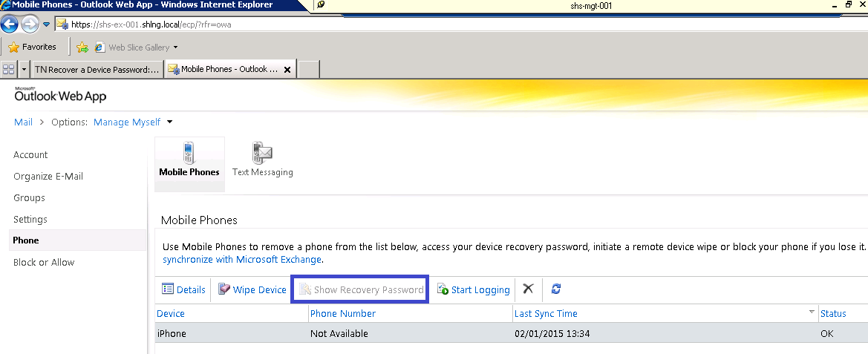Select Account in the left navigation

tap(30, 155)
